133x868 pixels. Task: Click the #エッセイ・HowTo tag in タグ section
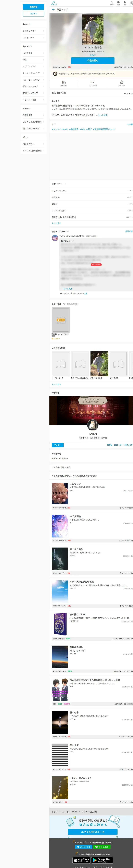click(x=60, y=129)
